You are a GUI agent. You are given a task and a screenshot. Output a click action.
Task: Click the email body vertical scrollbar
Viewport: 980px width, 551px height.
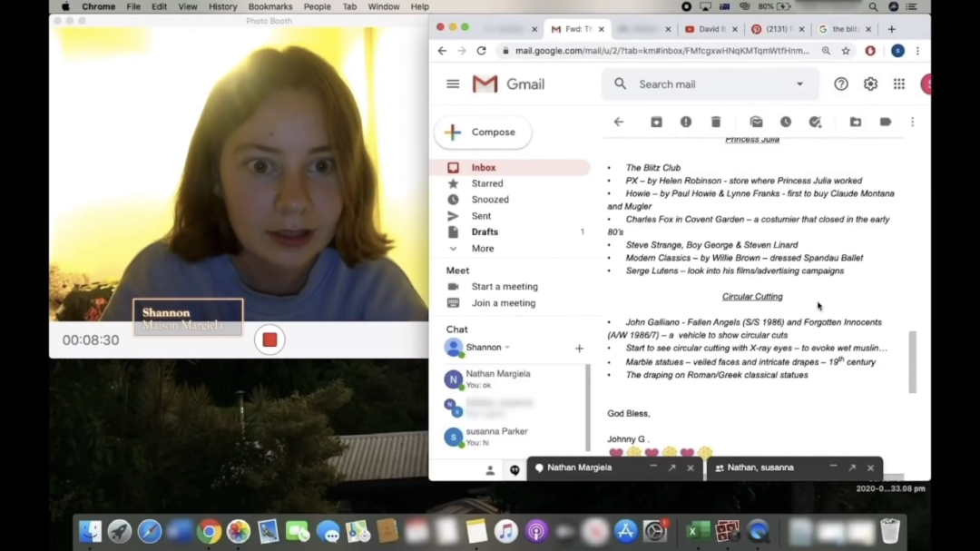(x=913, y=362)
